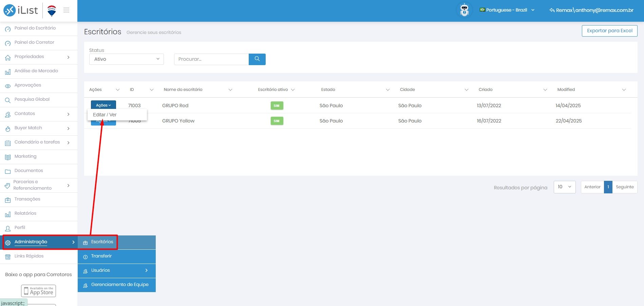Image resolution: width=644 pixels, height=306 pixels.
Task: Click ID 71003 cell
Action: pos(134,106)
